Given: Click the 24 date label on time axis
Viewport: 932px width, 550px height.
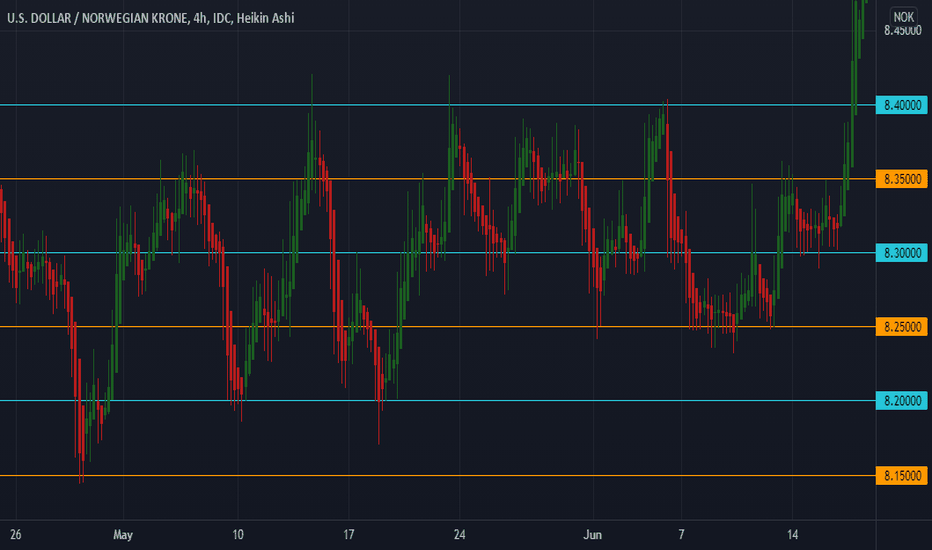Looking at the screenshot, I should 459,535.
